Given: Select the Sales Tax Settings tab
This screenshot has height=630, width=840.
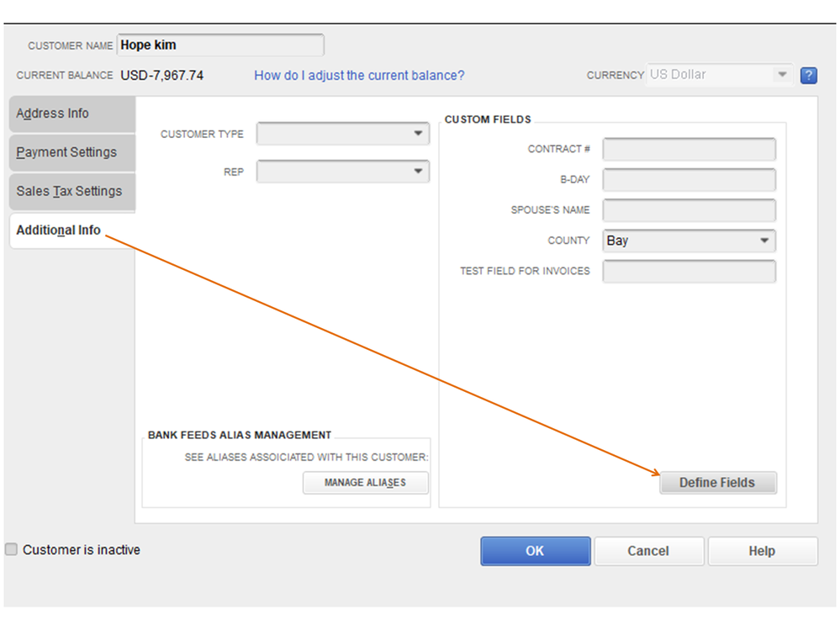Looking at the screenshot, I should [x=71, y=191].
